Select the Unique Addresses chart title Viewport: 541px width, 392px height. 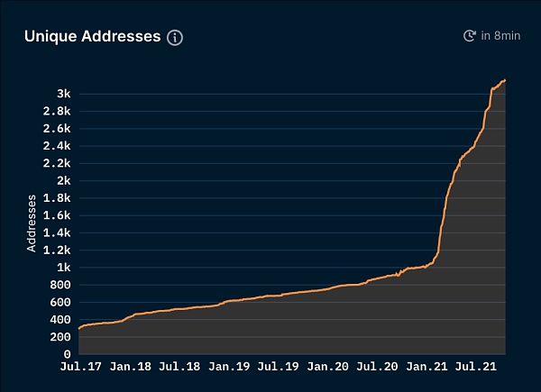(92, 37)
